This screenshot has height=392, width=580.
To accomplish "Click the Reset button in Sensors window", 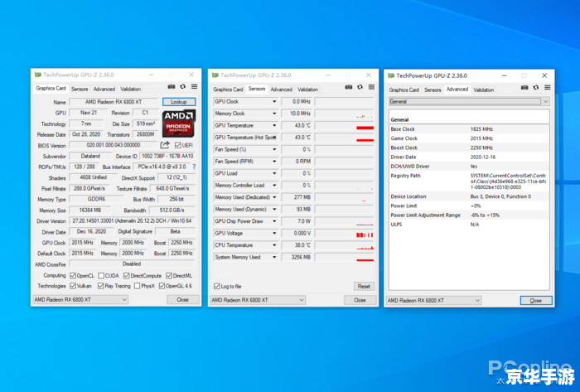I will pos(364,286).
